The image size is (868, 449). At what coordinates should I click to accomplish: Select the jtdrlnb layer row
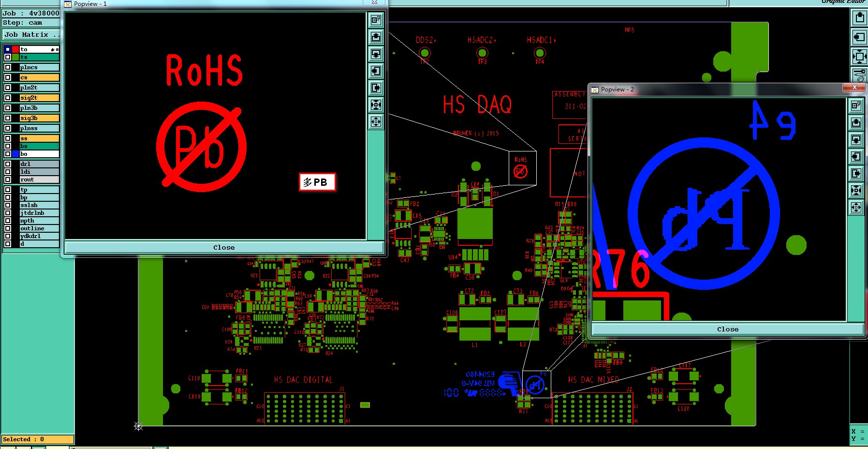(39, 213)
